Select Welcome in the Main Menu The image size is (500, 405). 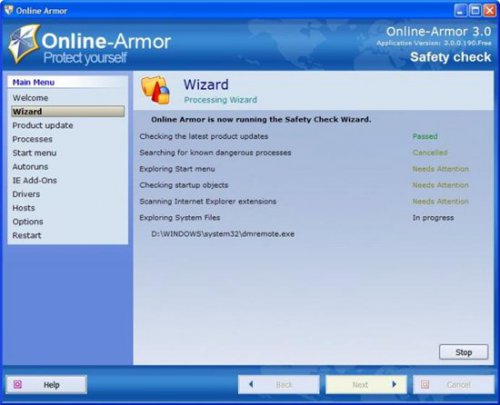[x=30, y=98]
